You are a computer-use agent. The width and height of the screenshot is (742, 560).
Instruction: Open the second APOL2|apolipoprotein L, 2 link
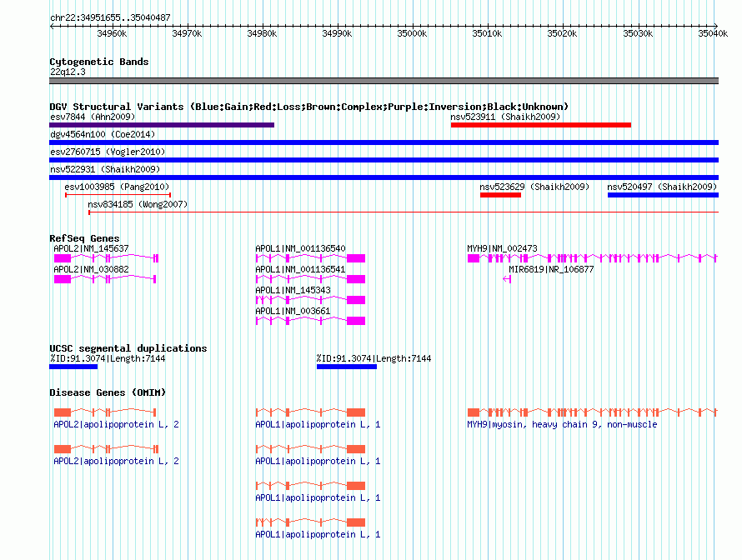tap(117, 461)
